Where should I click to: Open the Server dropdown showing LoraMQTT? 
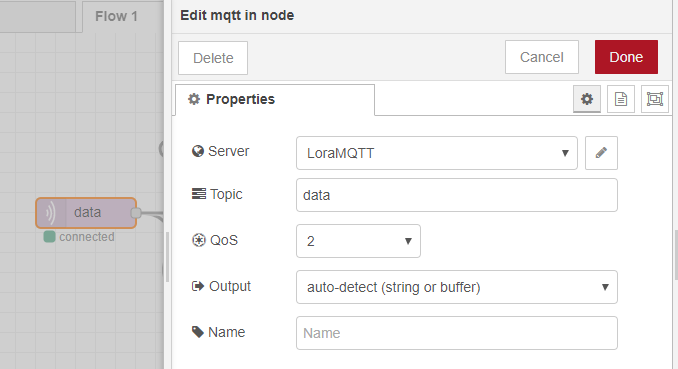(437, 153)
